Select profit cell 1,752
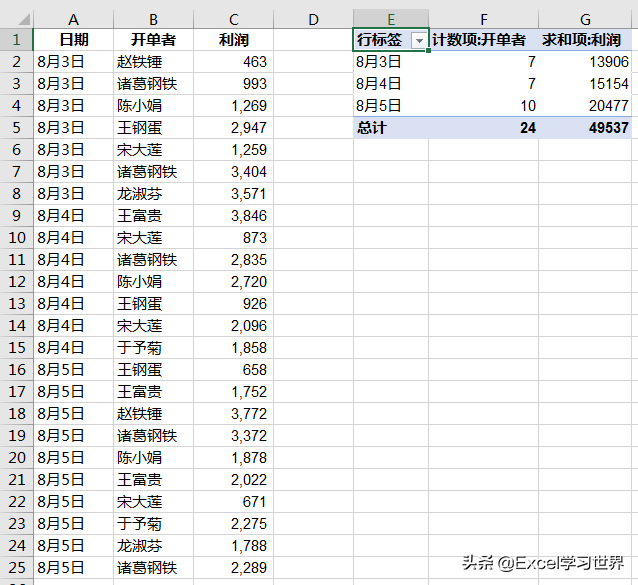Viewport: 638px width, 585px height. click(234, 391)
